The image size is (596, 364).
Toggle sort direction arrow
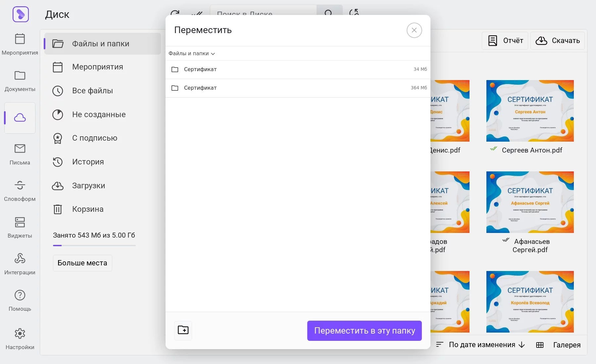point(522,345)
